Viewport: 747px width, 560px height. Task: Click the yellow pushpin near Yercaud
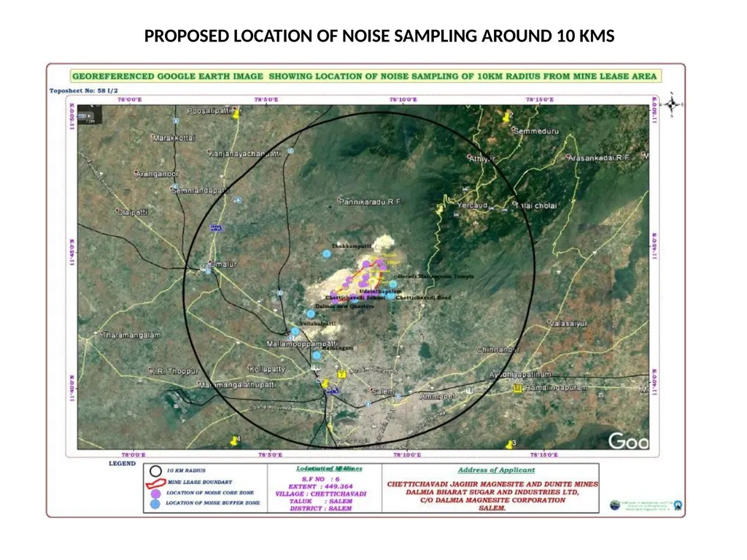click(x=440, y=209)
